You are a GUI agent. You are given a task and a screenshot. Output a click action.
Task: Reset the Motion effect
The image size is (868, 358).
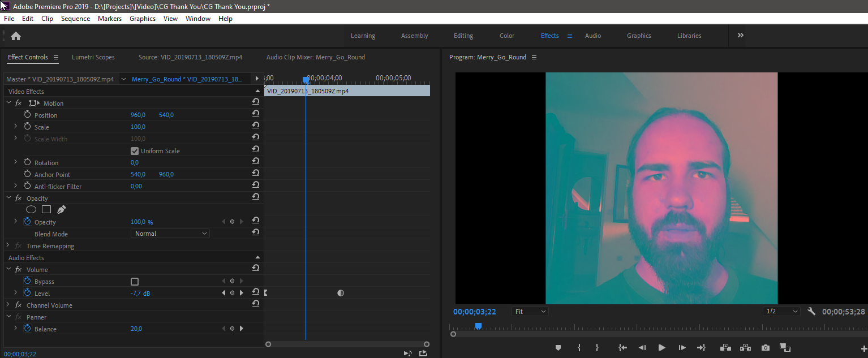point(256,102)
